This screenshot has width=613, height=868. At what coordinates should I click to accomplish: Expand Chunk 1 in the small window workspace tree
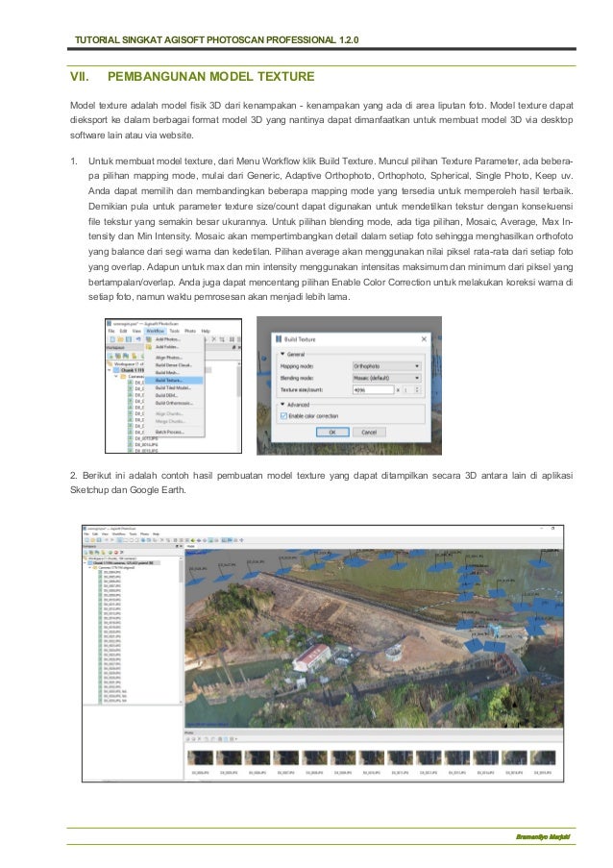click(x=110, y=370)
